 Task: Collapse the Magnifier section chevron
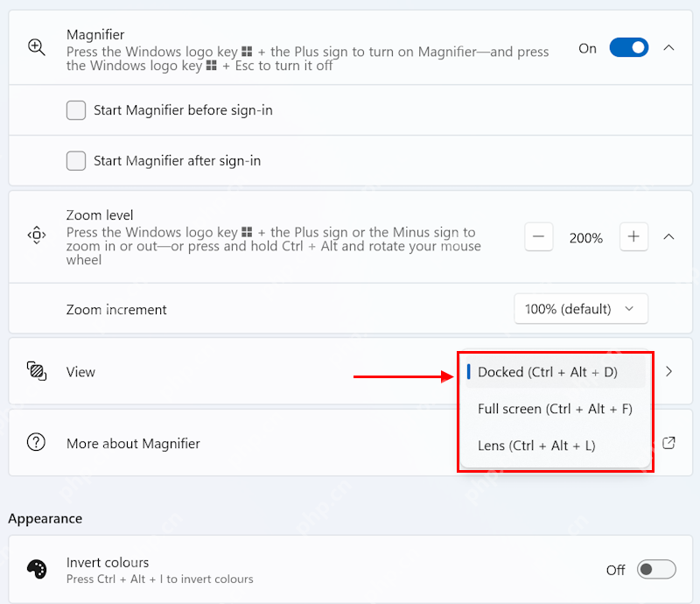click(668, 47)
